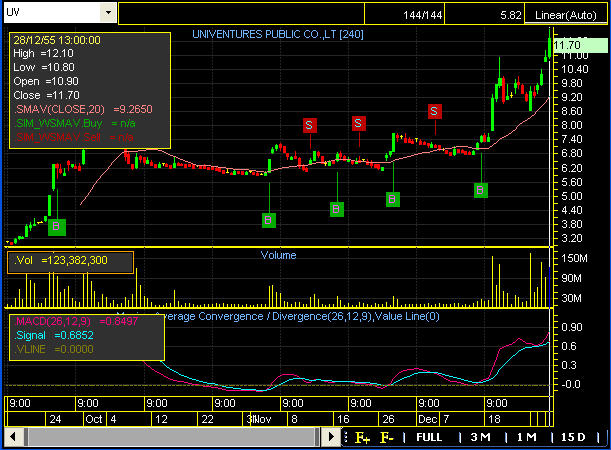Viewport: 611px width, 450px height.
Task: Click the Open =10.90 readout
Action: 46,81
